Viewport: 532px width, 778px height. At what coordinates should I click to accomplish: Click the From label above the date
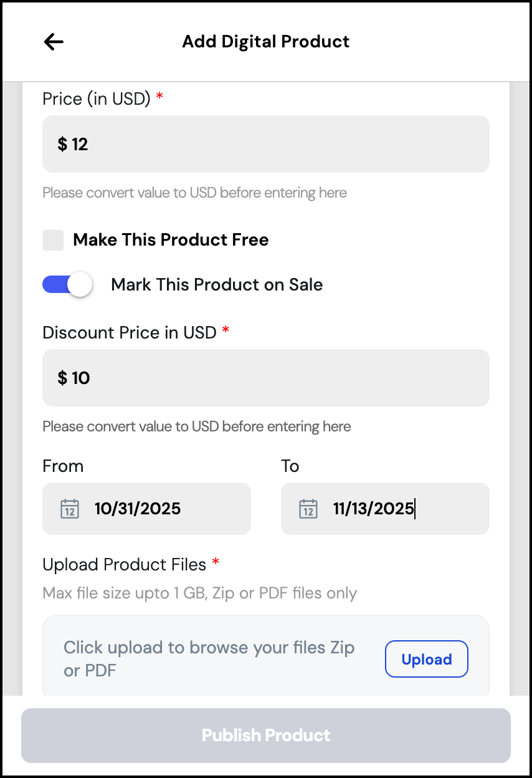click(63, 466)
